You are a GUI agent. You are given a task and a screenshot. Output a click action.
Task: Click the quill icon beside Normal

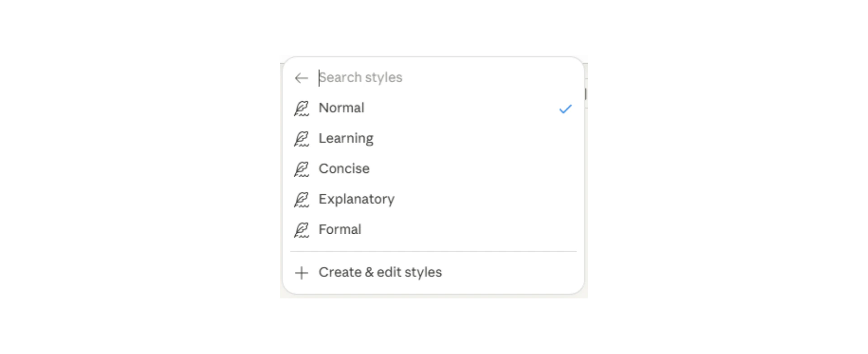coord(302,108)
